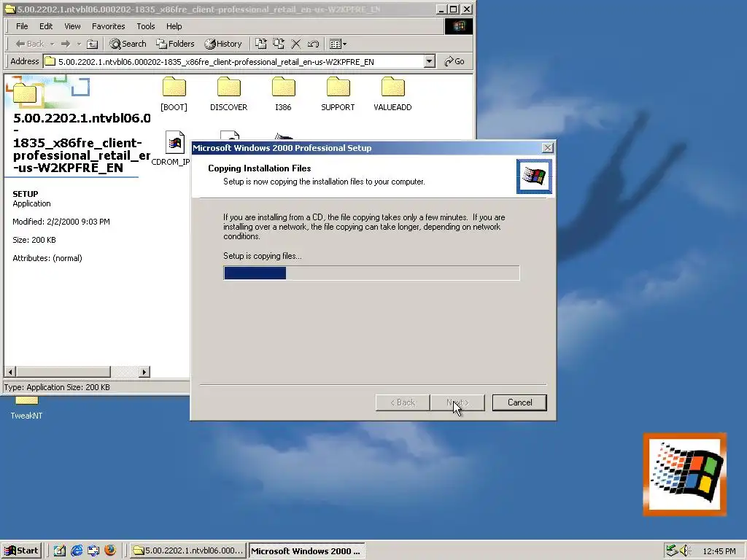The height and width of the screenshot is (560, 747).
Task: Click the third quick launch icon
Action: [x=93, y=551]
